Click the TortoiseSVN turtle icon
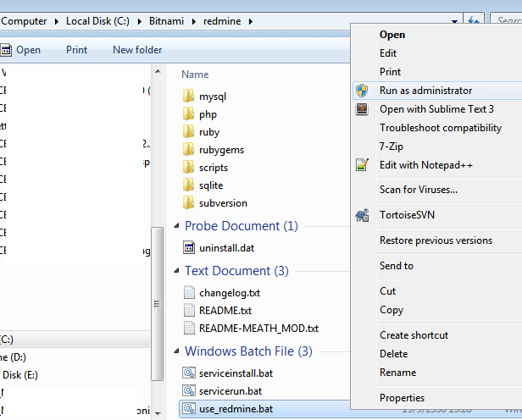Viewport: 522px width, 420px height. (362, 215)
